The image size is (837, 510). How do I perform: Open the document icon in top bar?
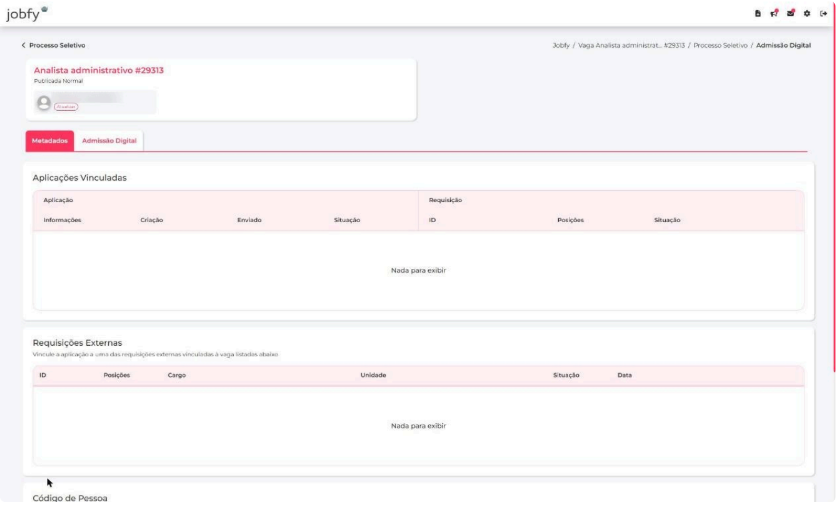(757, 13)
